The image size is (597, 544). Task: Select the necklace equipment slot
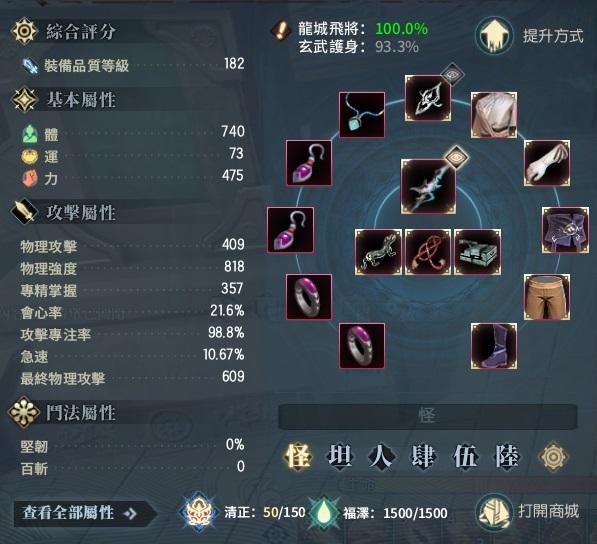pos(362,115)
